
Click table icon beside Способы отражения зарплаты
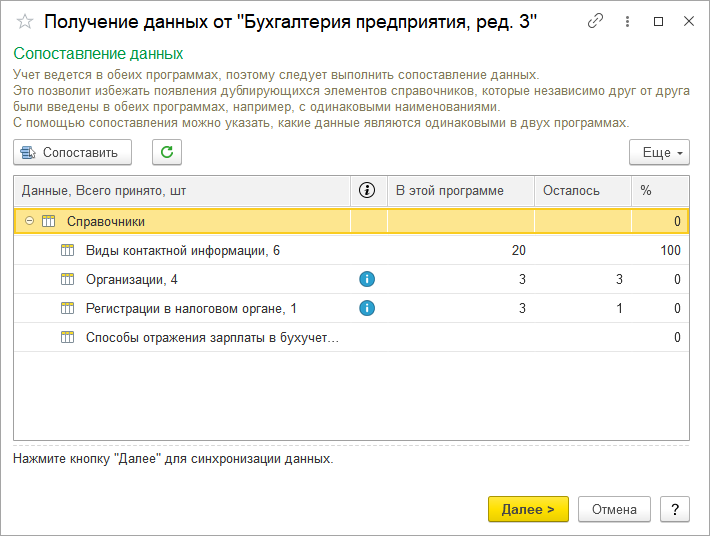(x=68, y=338)
